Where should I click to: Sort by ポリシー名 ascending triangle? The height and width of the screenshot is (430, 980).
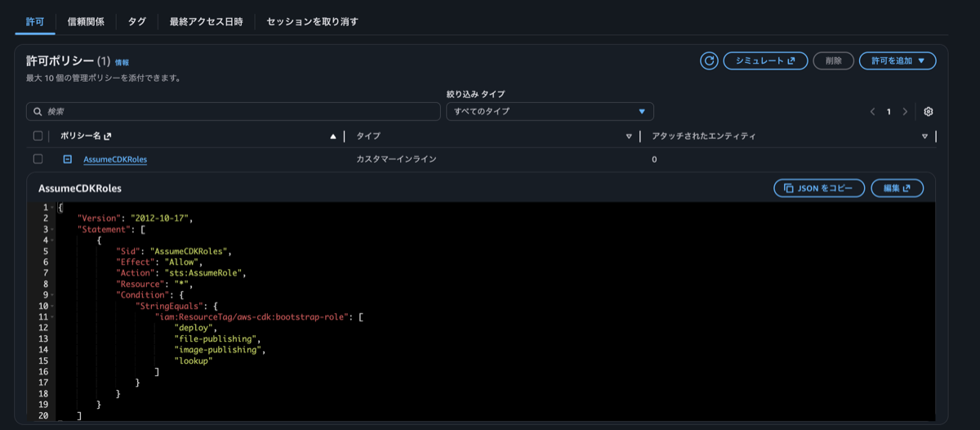click(332, 137)
